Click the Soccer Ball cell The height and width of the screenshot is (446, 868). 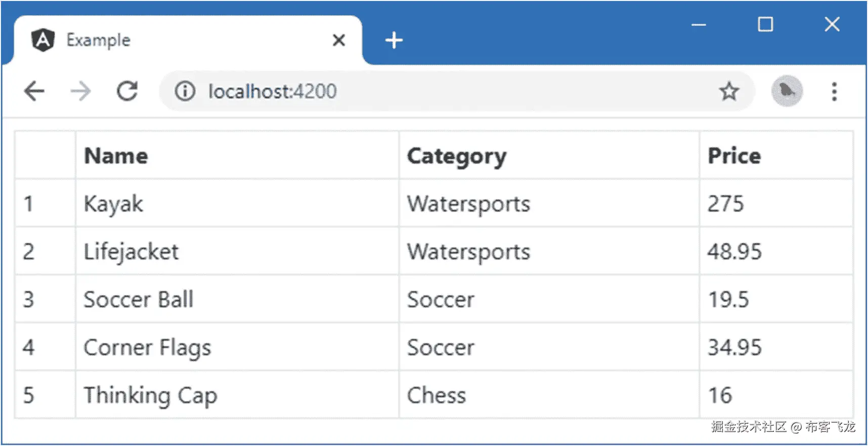coord(139,300)
